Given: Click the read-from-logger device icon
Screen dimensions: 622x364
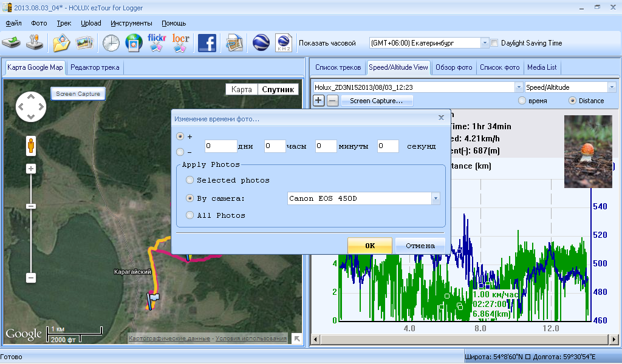Looking at the screenshot, I should click(11, 43).
